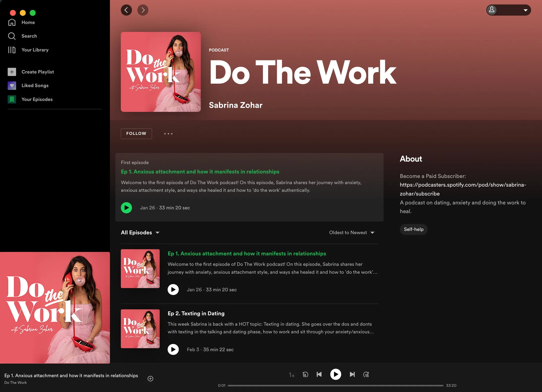Click the Ep 1 list thumbnail

click(x=140, y=269)
